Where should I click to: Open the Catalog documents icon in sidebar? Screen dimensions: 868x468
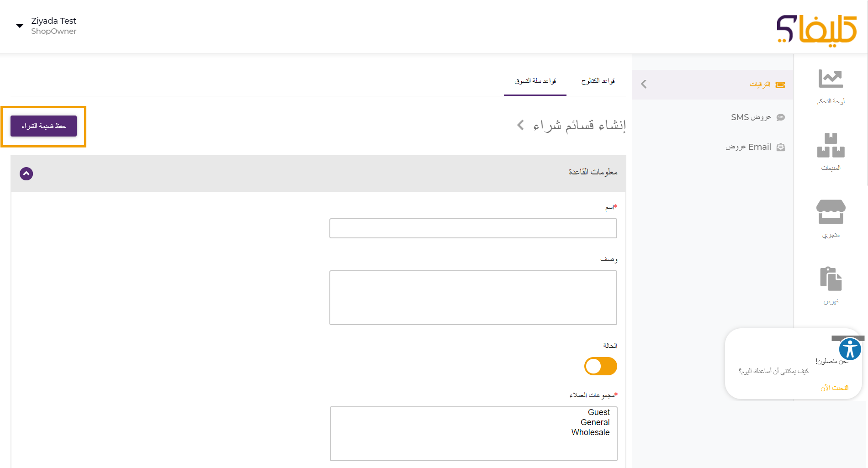(x=831, y=279)
